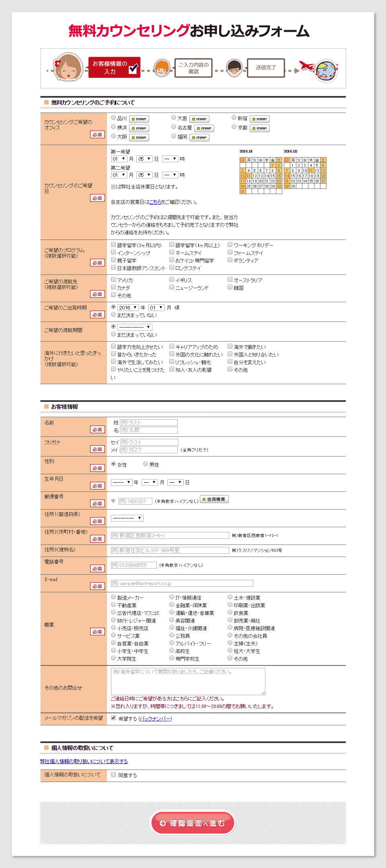This screenshot has width=386, height=868.
Task: Click 住所2 street address field
Action: pos(170,535)
